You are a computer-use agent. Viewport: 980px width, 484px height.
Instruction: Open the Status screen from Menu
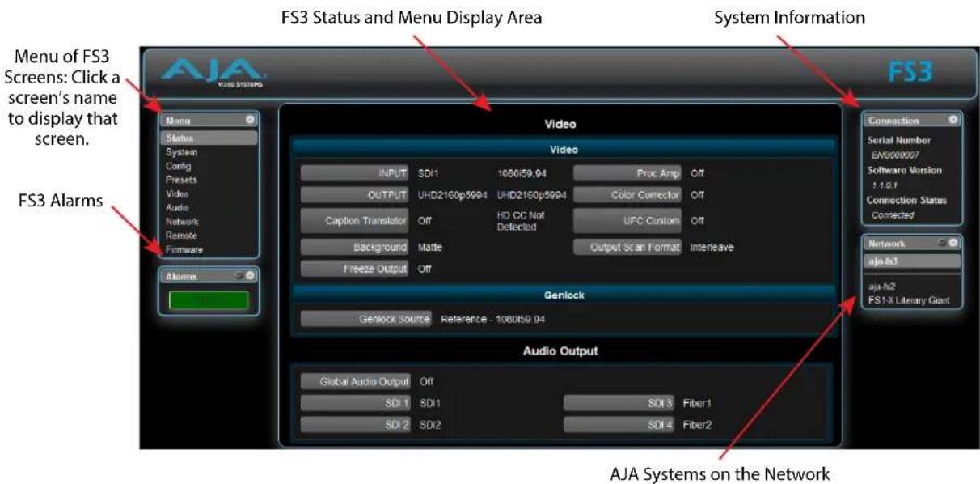[209, 138]
